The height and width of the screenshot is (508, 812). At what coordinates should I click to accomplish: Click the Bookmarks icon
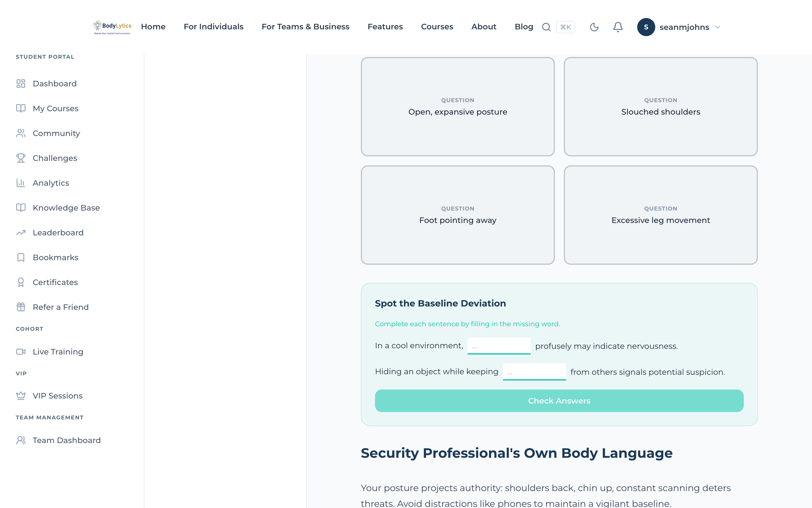pyautogui.click(x=21, y=258)
